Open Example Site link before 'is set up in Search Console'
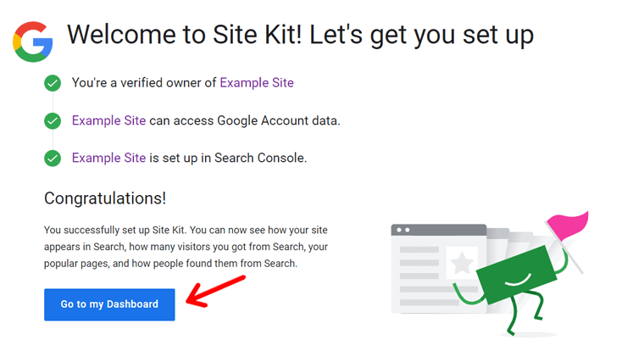Screen dimensions: 644x351 point(108,158)
